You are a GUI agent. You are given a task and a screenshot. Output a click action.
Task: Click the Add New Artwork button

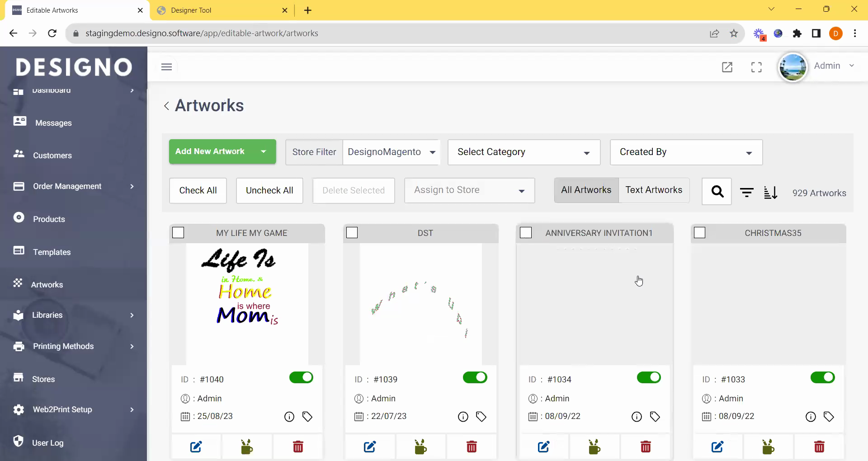click(x=210, y=151)
